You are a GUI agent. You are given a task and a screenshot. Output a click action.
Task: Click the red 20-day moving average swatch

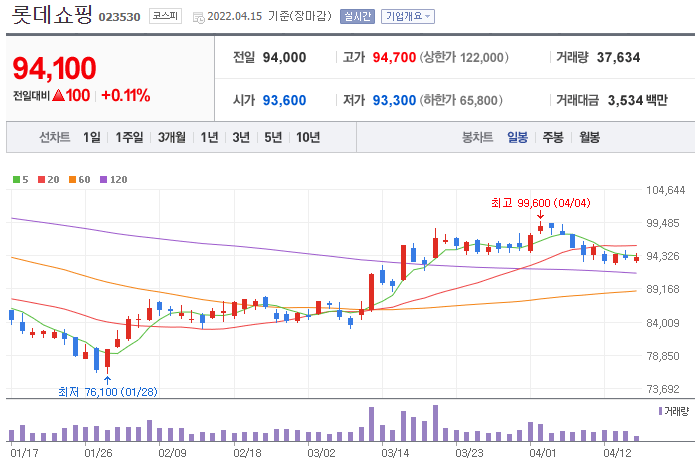point(42,180)
